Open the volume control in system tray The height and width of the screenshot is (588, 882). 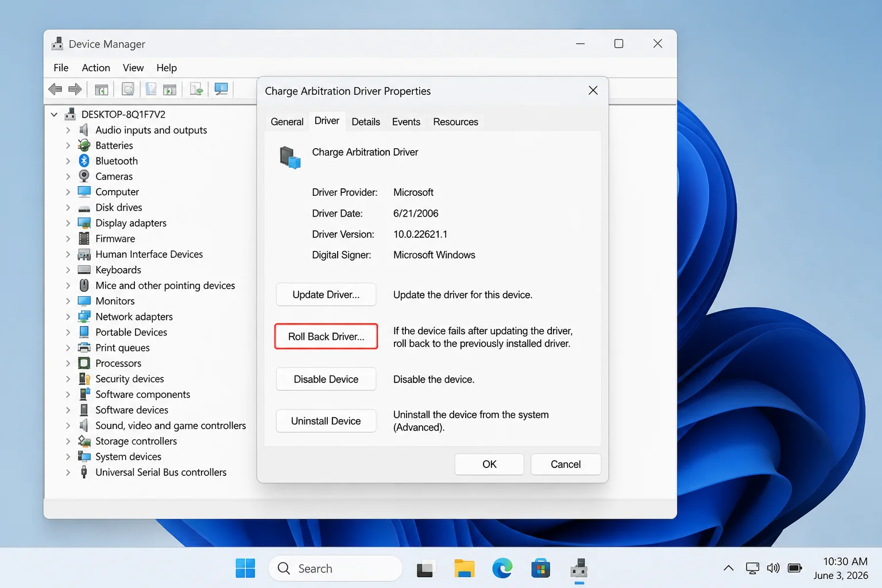pyautogui.click(x=773, y=568)
